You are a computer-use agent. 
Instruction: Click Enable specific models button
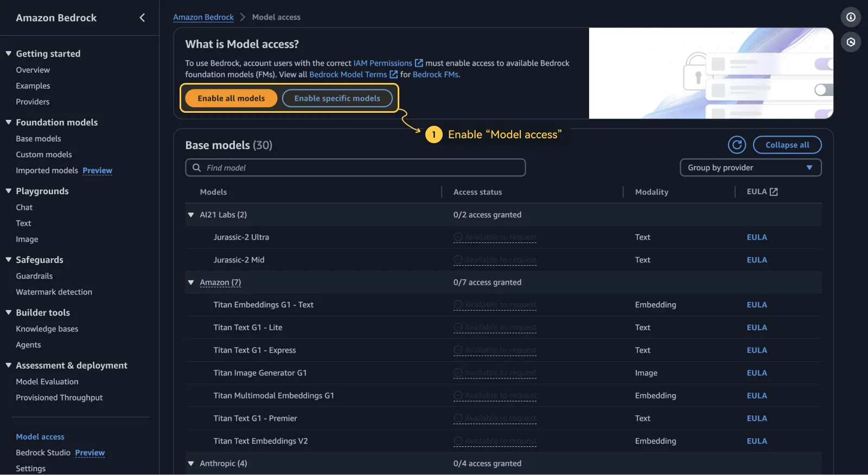click(x=337, y=98)
